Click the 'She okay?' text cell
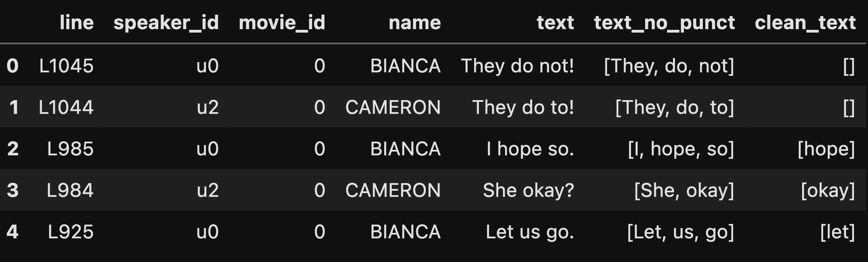 tap(528, 190)
